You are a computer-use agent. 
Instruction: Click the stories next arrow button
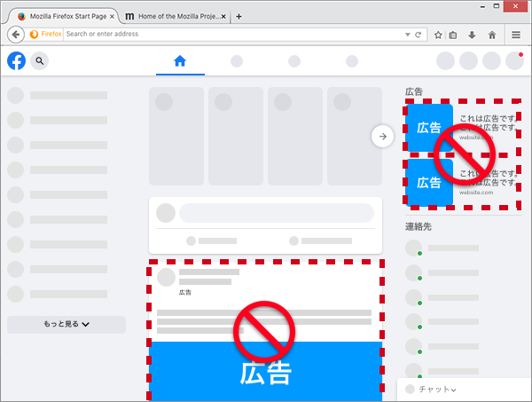pos(382,137)
